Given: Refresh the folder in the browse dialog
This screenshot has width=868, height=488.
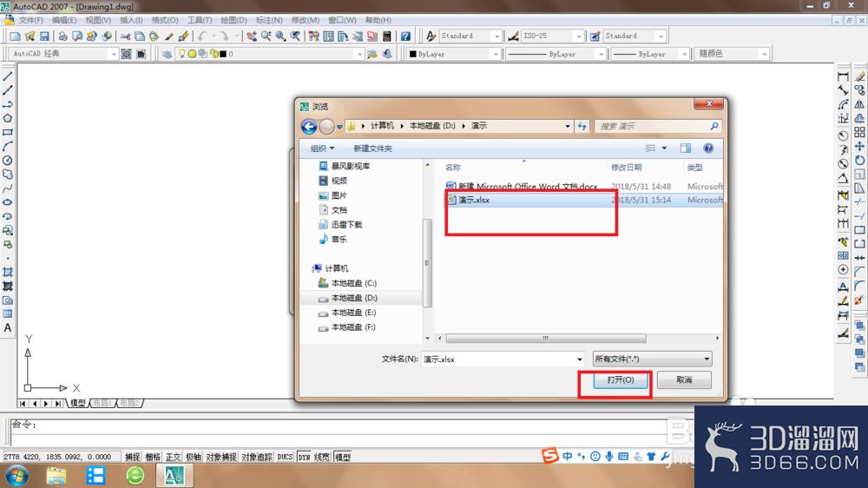Looking at the screenshot, I should click(x=582, y=126).
